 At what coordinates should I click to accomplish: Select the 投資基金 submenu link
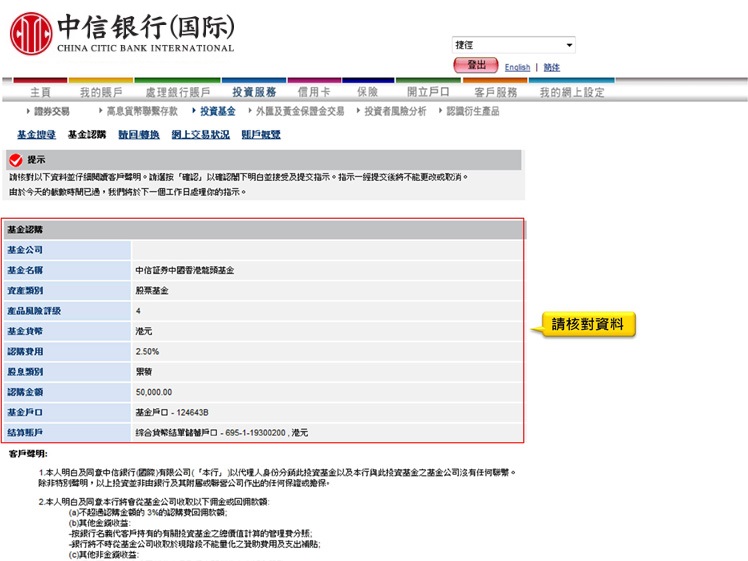(218, 111)
